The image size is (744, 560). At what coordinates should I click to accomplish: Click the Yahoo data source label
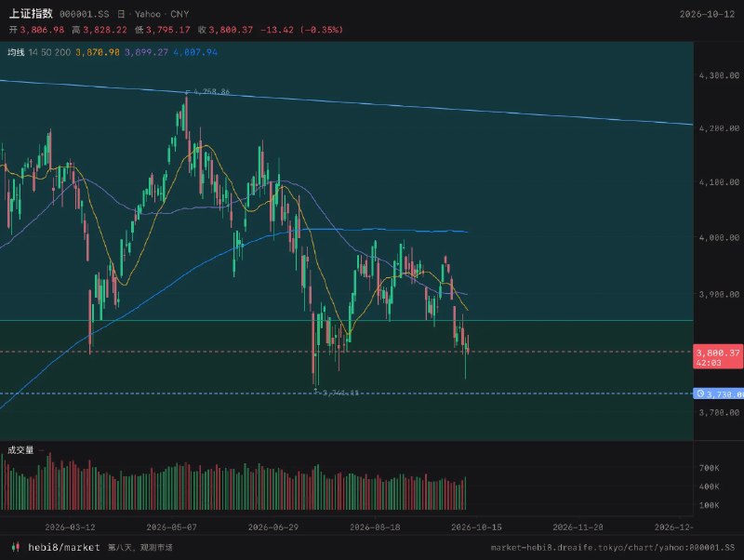pyautogui.click(x=148, y=14)
